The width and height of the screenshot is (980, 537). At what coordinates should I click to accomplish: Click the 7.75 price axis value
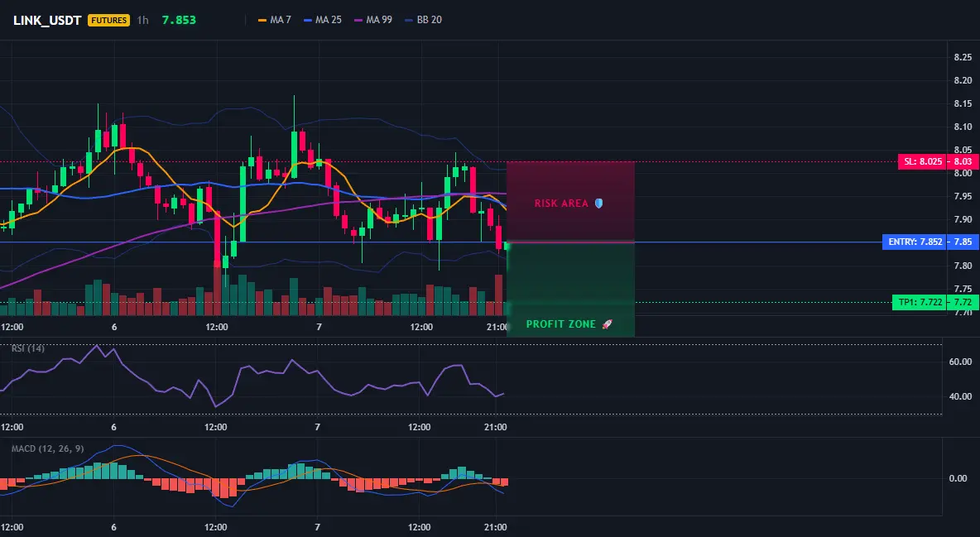(963, 289)
